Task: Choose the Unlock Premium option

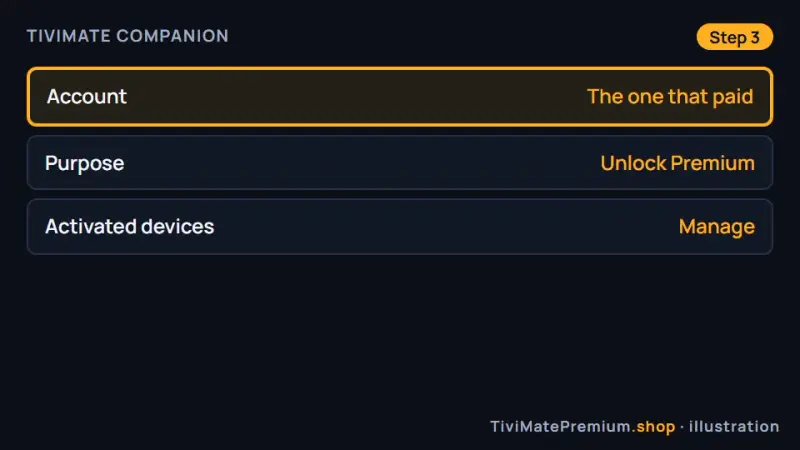Action: click(x=678, y=163)
